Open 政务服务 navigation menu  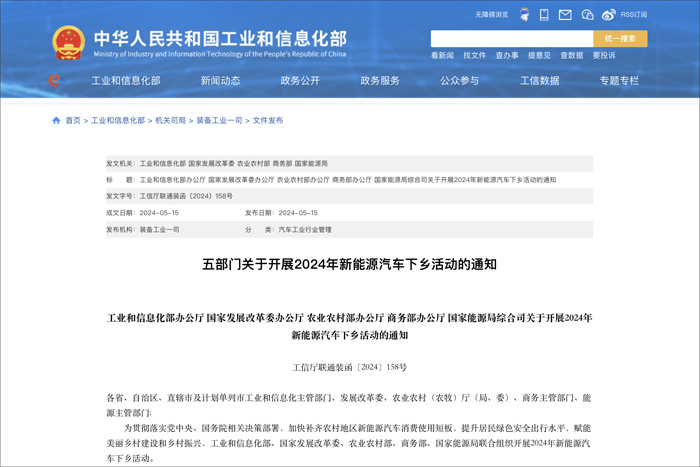tap(380, 81)
